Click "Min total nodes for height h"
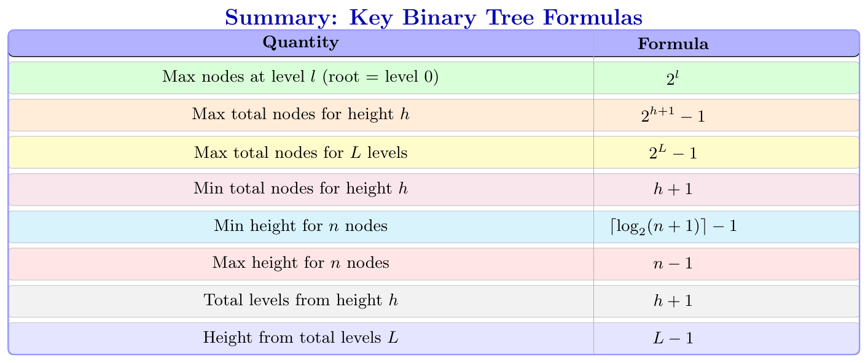Viewport: 868px width, 363px height. [300, 189]
